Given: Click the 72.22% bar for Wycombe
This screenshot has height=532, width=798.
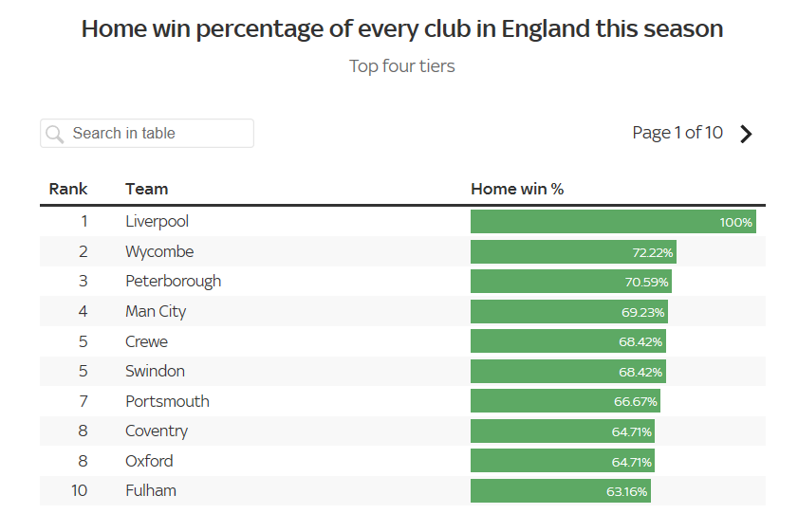Looking at the screenshot, I should (573, 252).
